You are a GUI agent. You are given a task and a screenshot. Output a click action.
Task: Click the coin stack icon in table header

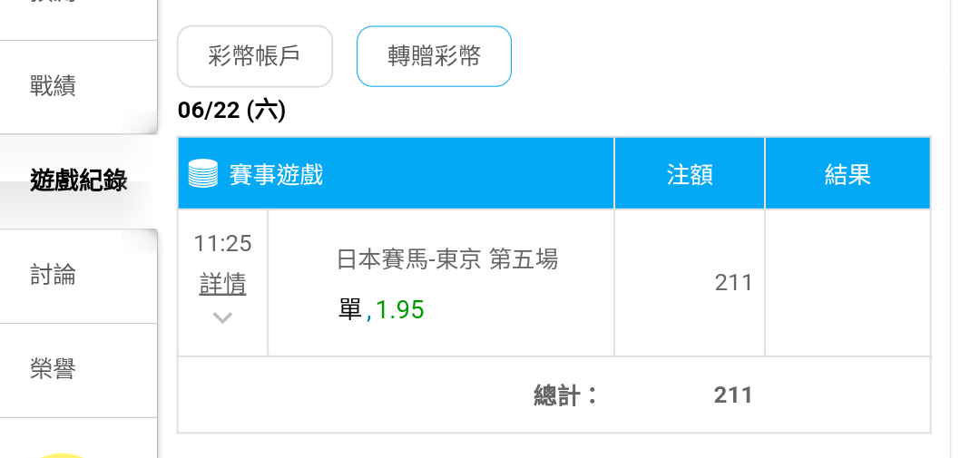tap(203, 174)
